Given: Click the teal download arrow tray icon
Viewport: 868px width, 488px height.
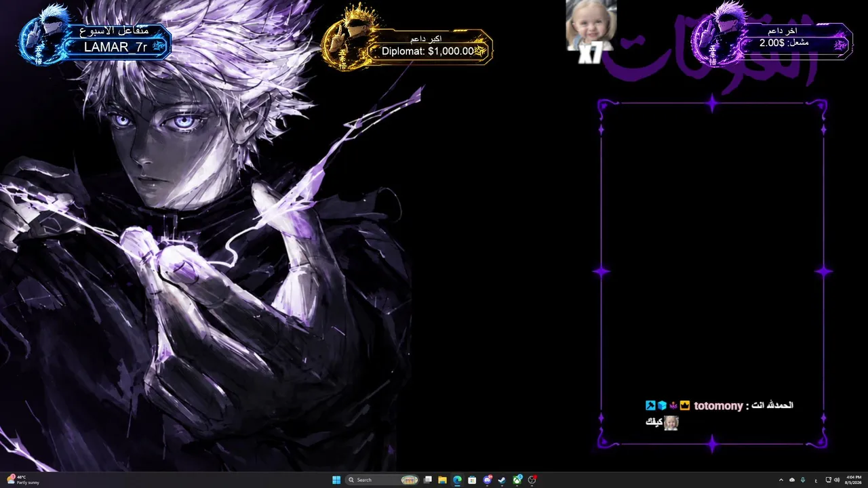Looking at the screenshot, I should click(804, 480).
